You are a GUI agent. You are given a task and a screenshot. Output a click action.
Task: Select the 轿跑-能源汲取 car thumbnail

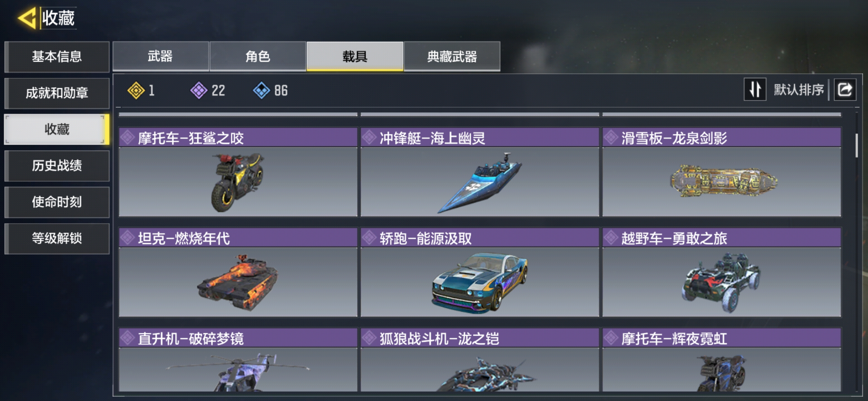click(479, 282)
